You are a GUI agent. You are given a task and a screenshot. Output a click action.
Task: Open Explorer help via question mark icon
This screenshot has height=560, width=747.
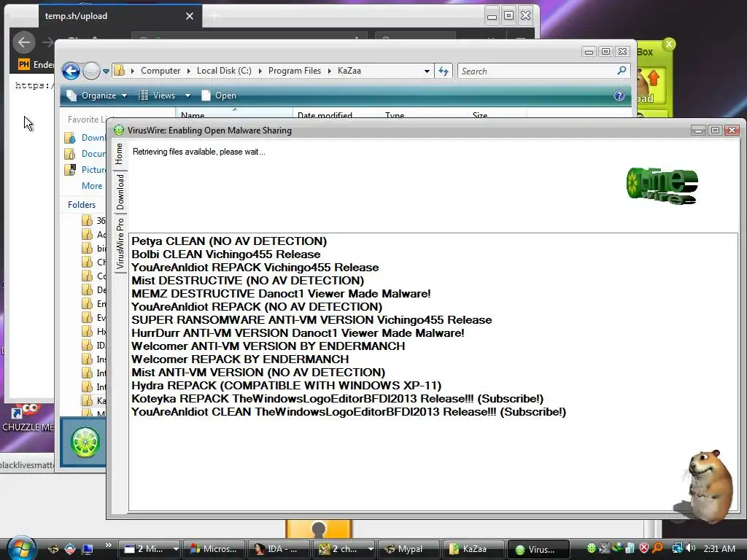(x=619, y=96)
